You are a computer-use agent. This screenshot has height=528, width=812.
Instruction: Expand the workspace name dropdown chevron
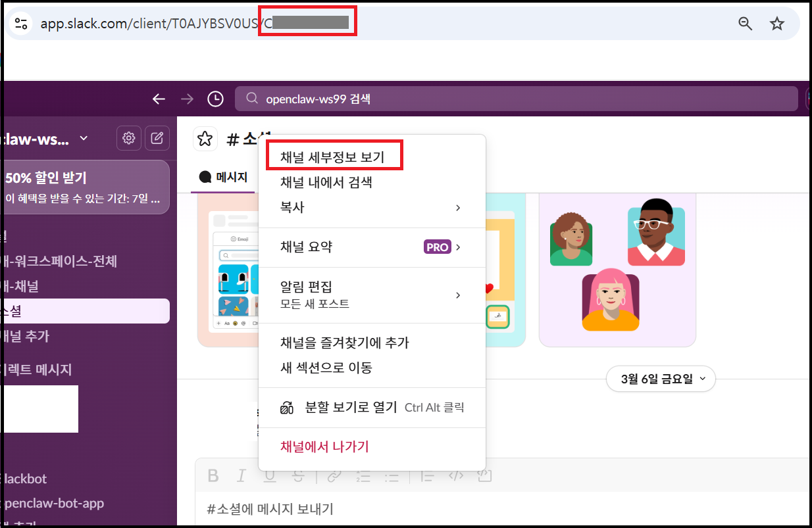pos(84,138)
